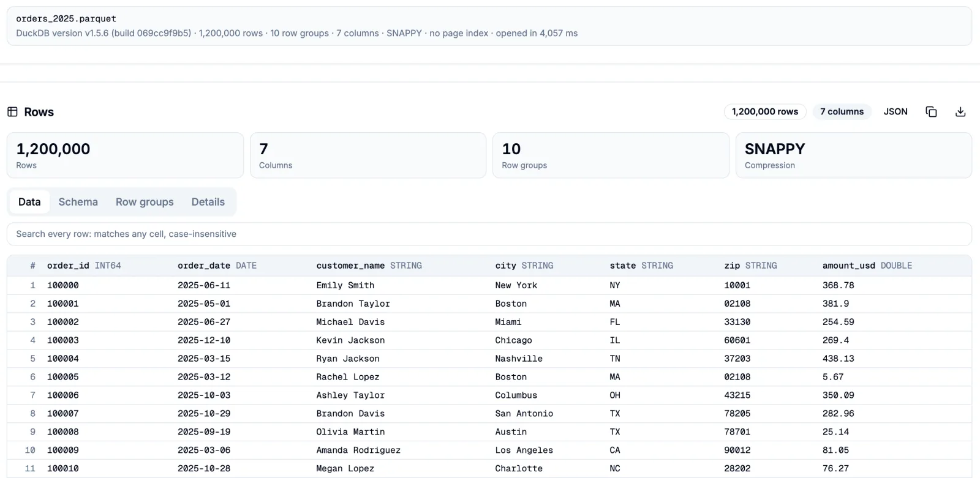Click the JSON button
Screen dimensions: 980x478
point(895,111)
